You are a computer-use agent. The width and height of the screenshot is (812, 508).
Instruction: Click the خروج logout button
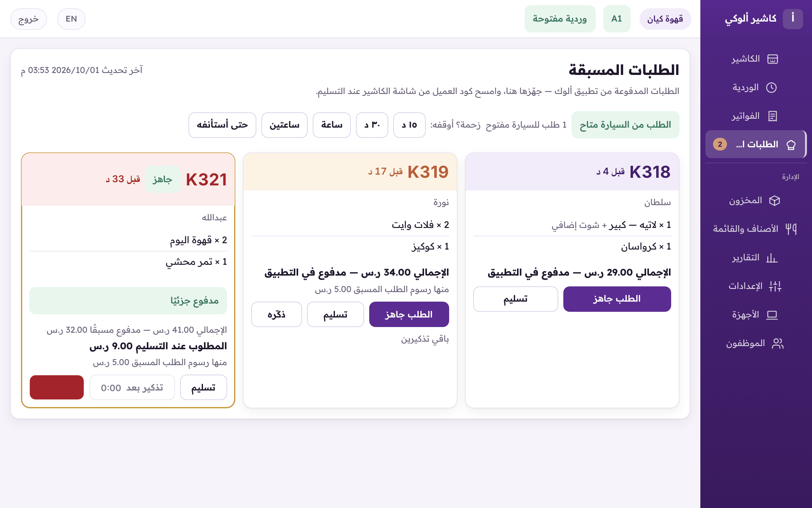click(29, 19)
